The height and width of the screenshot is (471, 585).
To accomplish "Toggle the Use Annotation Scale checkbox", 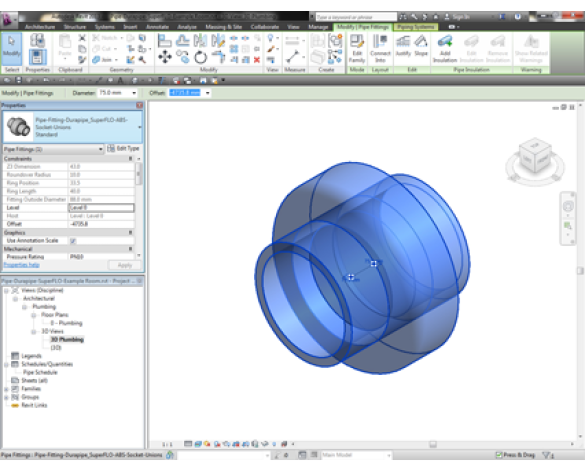I will pos(73,241).
